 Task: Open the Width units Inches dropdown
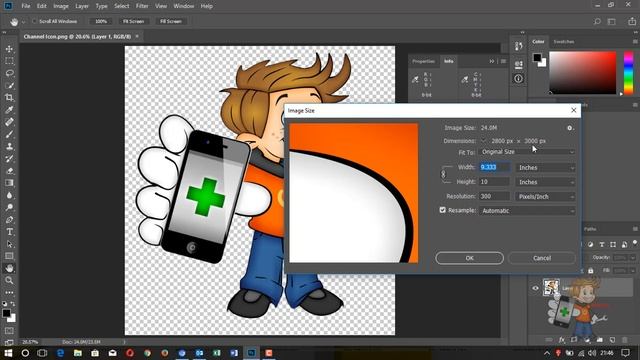(545, 167)
